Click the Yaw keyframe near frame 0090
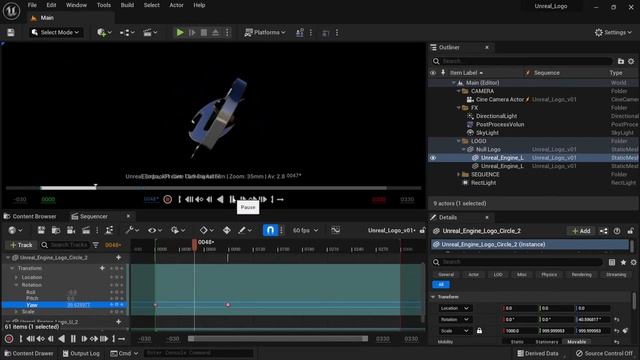This screenshot has height=360, width=640. [228, 305]
